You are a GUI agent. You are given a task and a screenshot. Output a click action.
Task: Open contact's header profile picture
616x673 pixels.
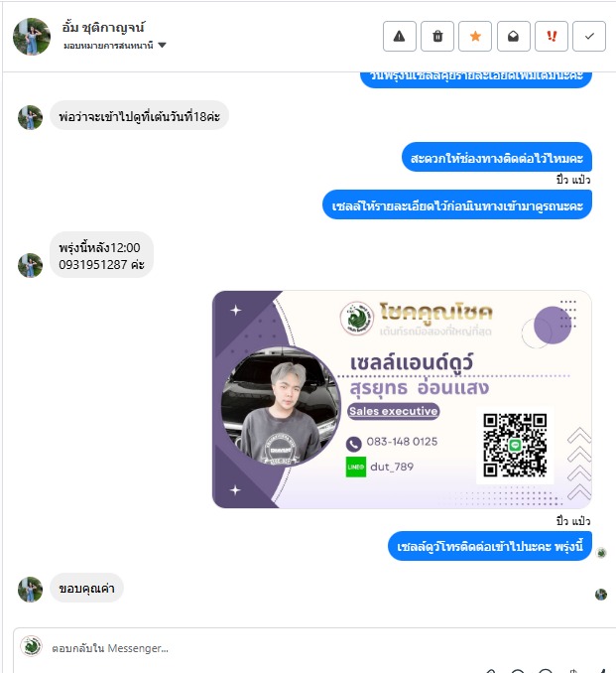(x=32, y=37)
